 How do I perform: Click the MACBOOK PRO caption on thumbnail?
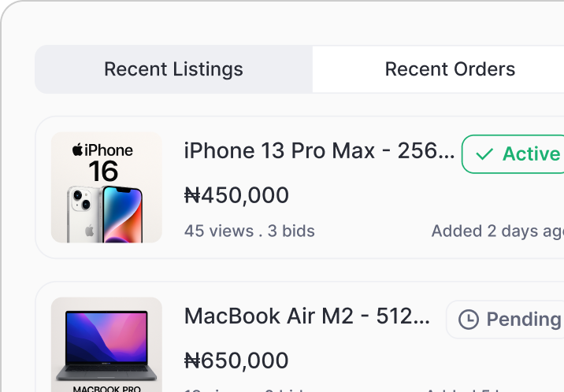click(x=106, y=388)
